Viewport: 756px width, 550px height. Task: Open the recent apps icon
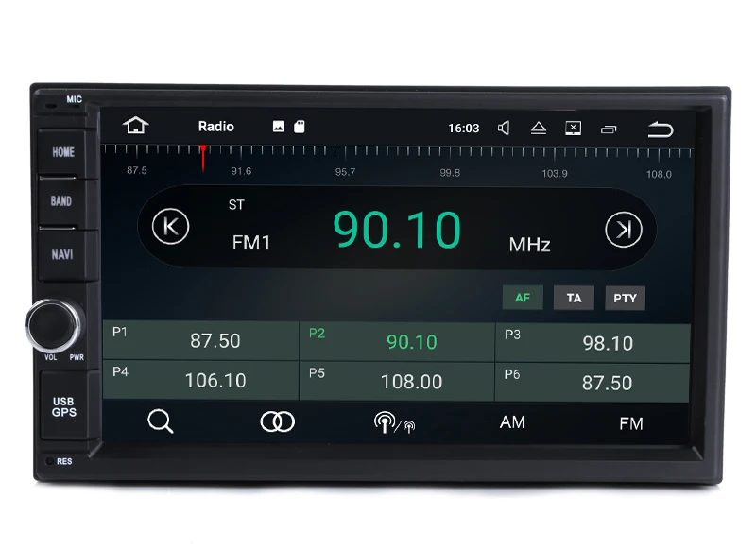pyautogui.click(x=609, y=129)
